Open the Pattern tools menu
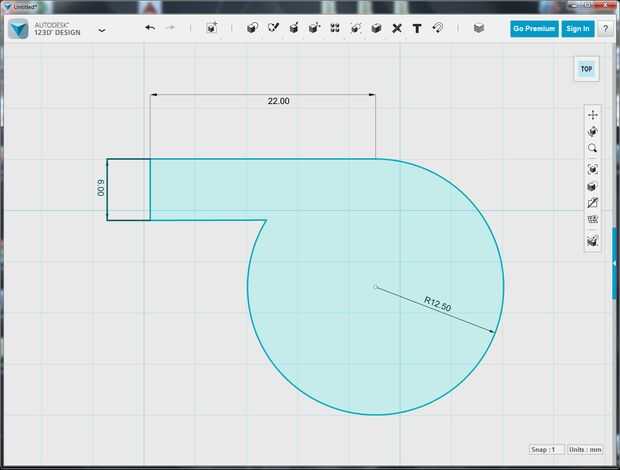620x470 pixels. click(335, 28)
